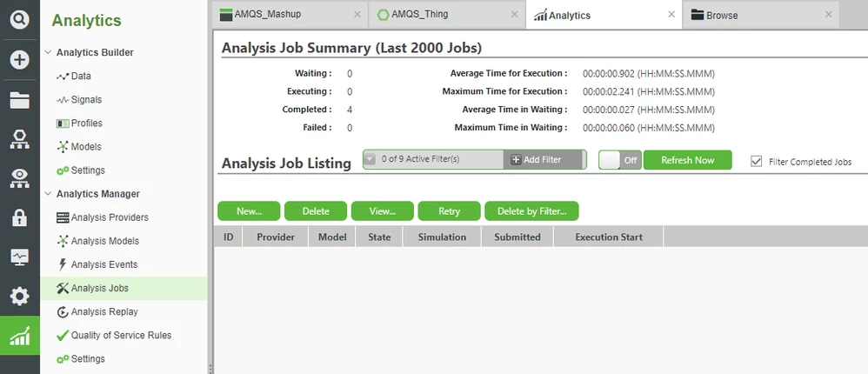Toggle the auto-refresh Off switch
The height and width of the screenshot is (374, 868).
[x=620, y=160]
